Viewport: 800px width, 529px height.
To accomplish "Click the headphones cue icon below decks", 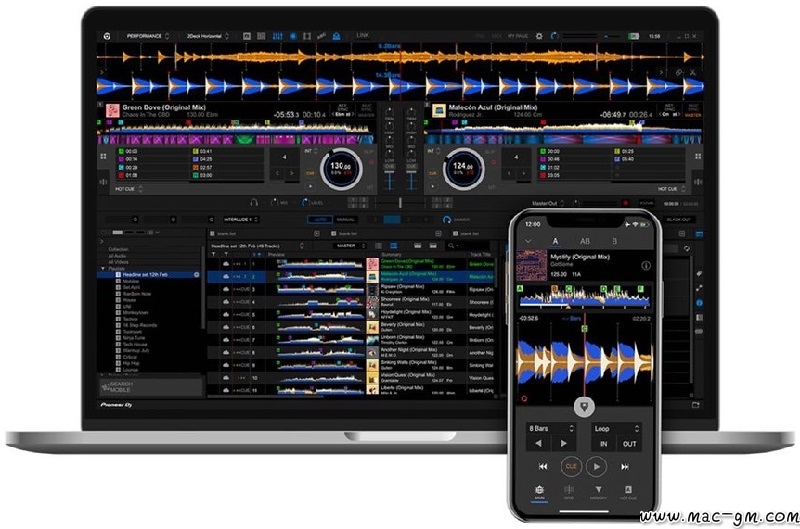I will pos(254,203).
